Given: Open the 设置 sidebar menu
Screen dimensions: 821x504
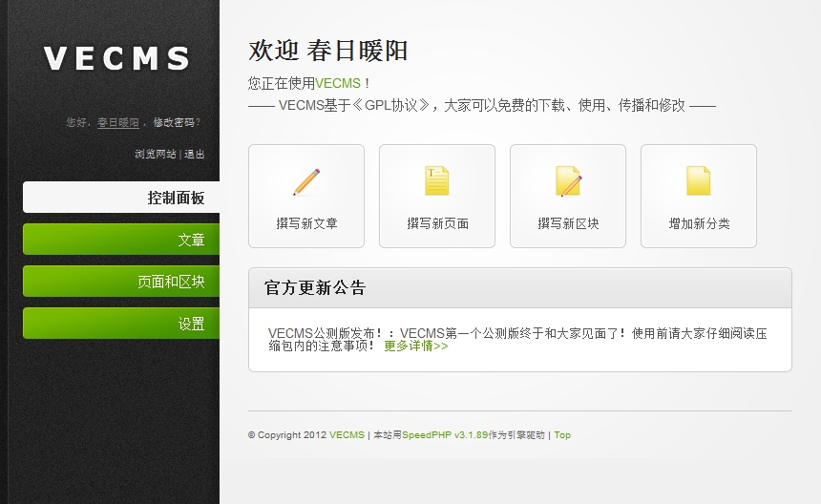Looking at the screenshot, I should (121, 323).
